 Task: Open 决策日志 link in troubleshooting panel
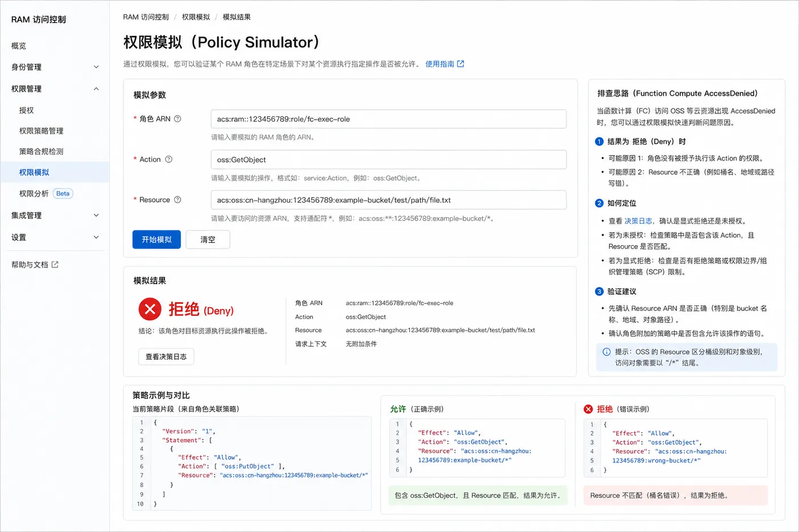pos(638,221)
